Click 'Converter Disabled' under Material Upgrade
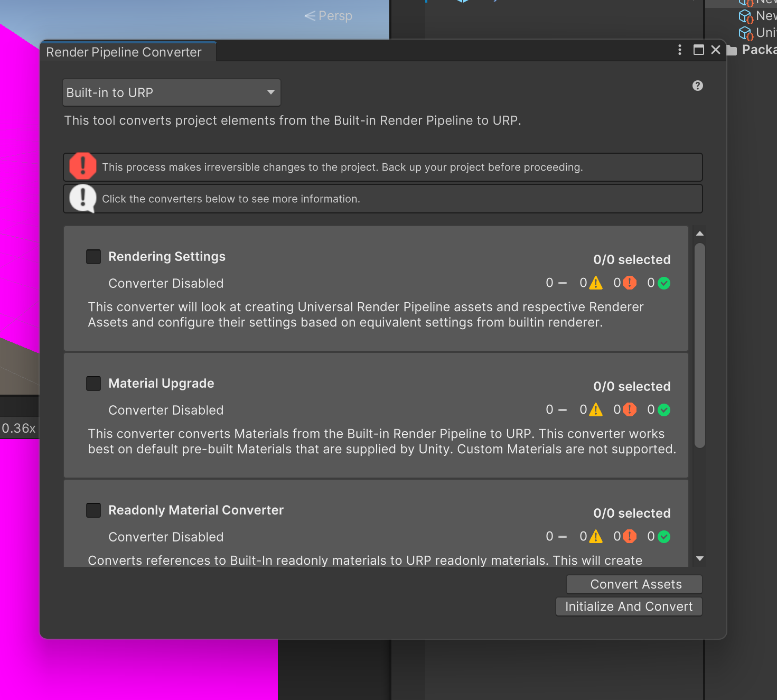 point(166,410)
